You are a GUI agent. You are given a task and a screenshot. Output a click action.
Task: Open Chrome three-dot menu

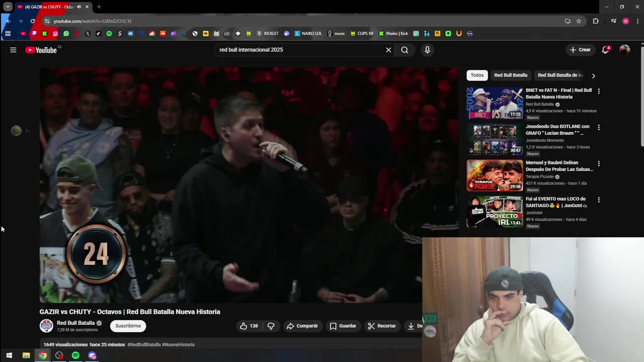click(x=638, y=21)
